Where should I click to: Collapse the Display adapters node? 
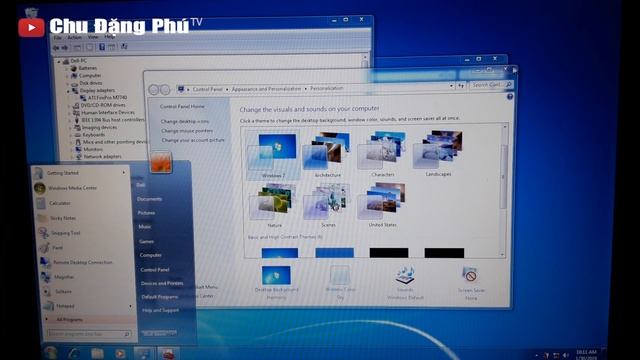[x=68, y=91]
